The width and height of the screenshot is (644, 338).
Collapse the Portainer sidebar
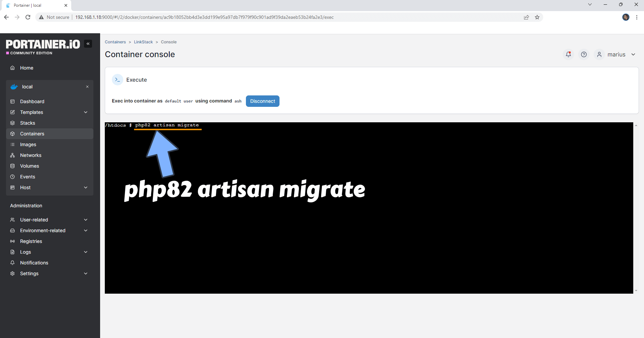click(x=88, y=44)
